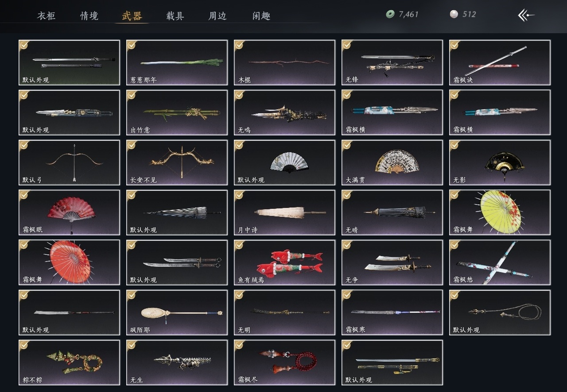Select the 飒陌耶 spoon-shaped weapon
The image size is (567, 392).
[177, 312]
